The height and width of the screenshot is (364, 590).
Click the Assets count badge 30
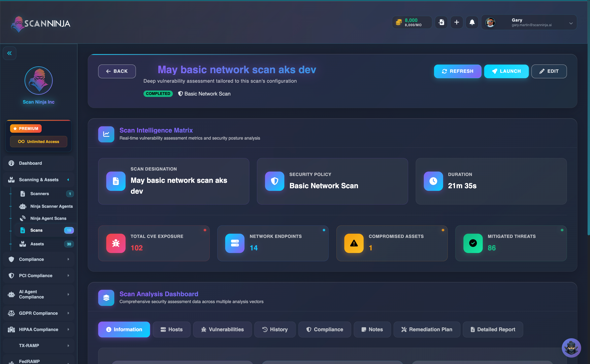coord(69,244)
